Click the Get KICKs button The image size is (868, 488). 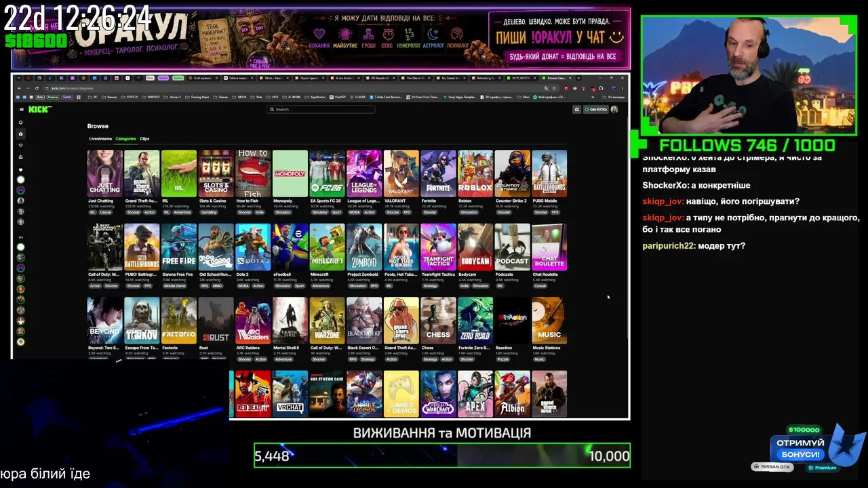597,109
